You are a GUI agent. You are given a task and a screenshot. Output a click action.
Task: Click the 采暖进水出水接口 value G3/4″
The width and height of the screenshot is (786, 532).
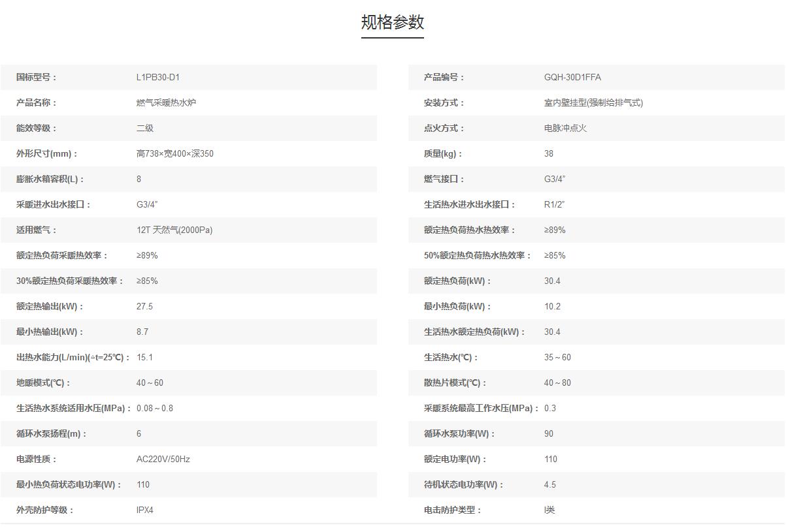point(147,204)
